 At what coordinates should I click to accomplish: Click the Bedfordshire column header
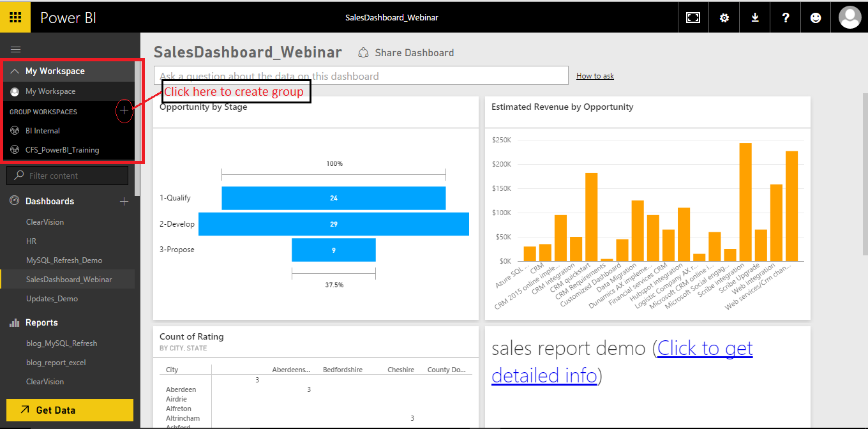point(343,370)
